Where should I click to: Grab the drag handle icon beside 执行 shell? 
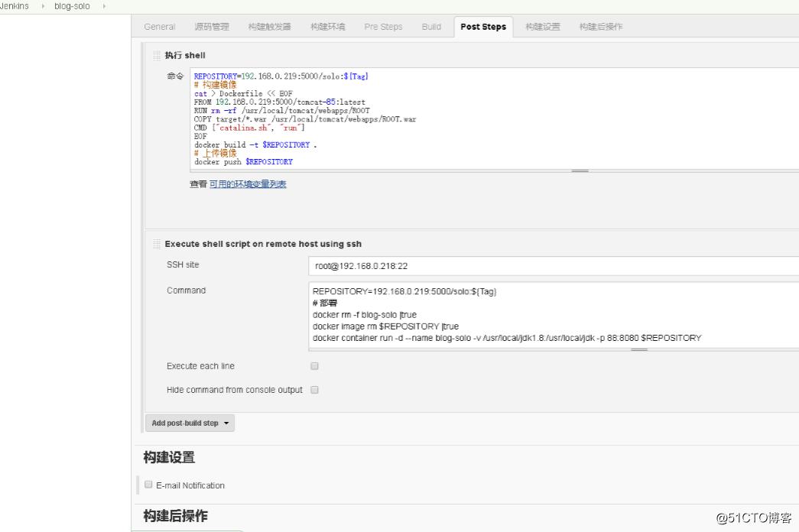coord(156,54)
